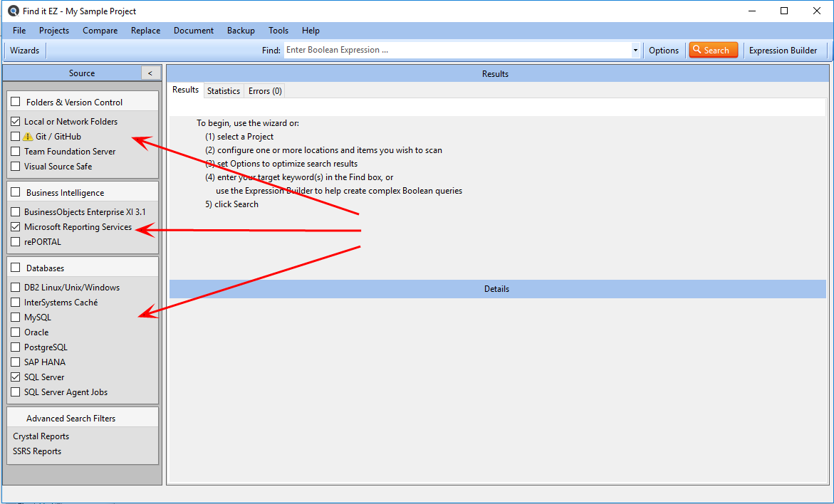Click 'To begin, use the wizard or:' text

coord(248,123)
